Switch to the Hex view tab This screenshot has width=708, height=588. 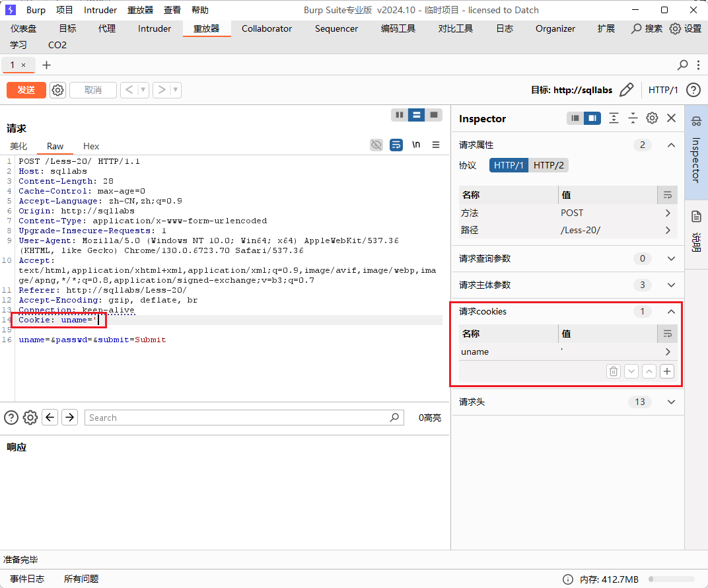tap(91, 146)
